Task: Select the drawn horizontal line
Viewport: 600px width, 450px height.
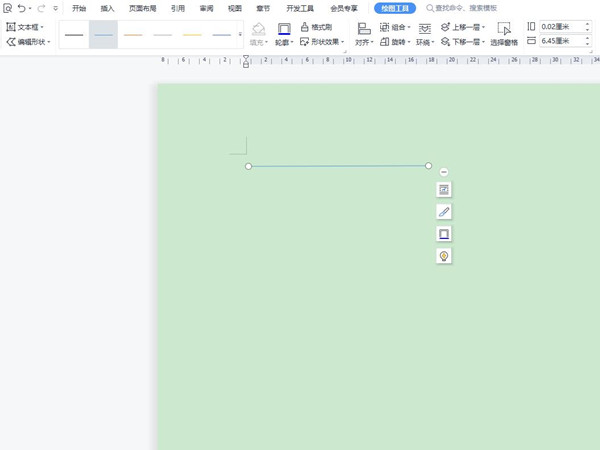Action: click(x=338, y=166)
